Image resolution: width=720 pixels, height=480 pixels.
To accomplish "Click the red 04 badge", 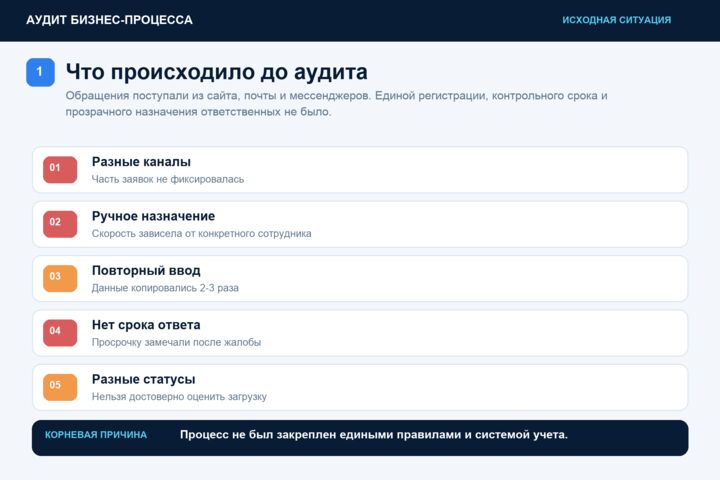I will (60, 333).
